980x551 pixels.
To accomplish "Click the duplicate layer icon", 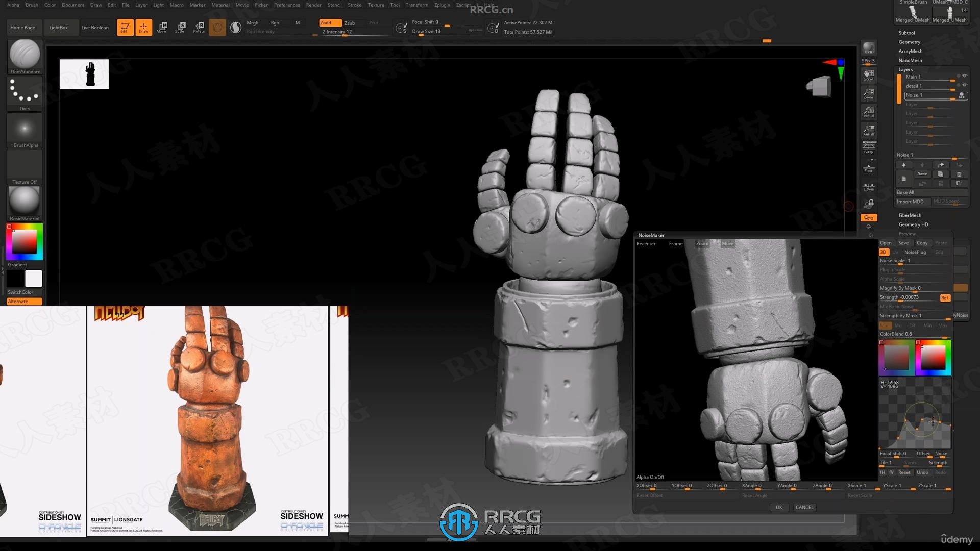I will point(940,174).
